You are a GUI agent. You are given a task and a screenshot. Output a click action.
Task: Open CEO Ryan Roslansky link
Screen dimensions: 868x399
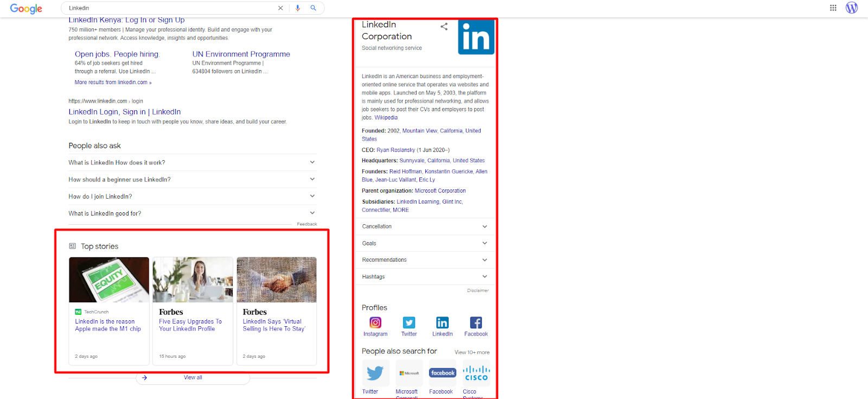point(395,150)
